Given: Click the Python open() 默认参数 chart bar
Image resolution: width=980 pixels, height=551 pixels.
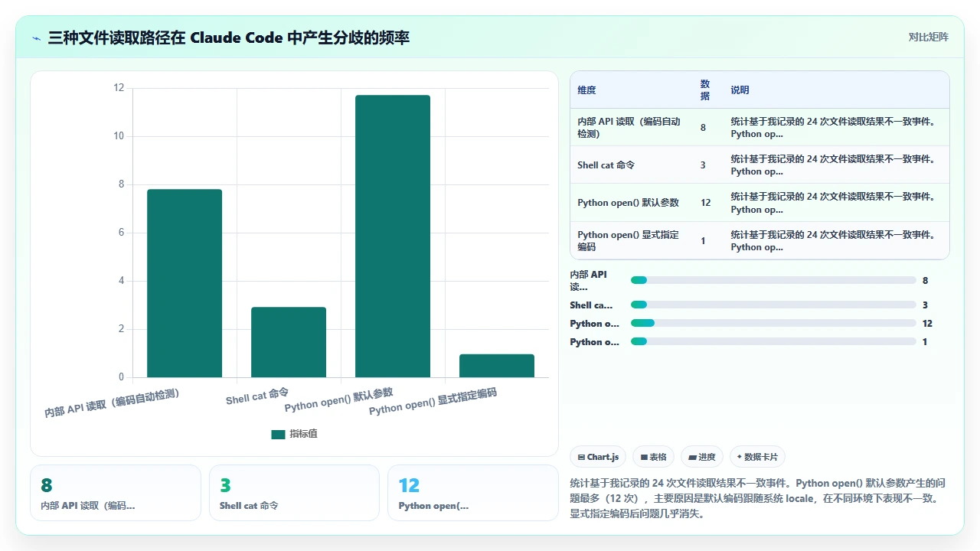Looking at the screenshot, I should [393, 236].
